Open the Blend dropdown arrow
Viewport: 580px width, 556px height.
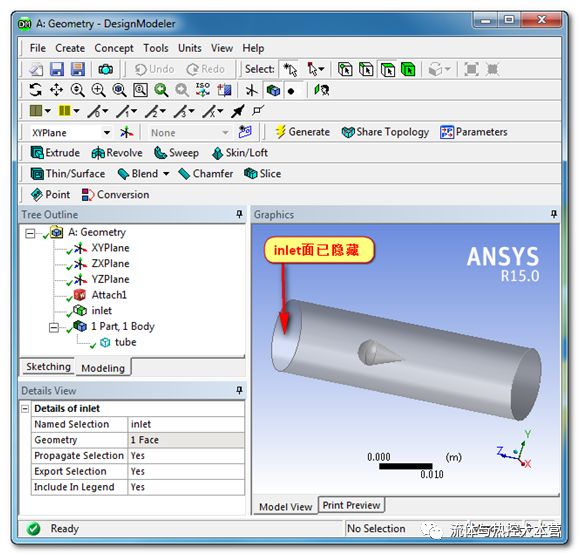[x=166, y=173]
